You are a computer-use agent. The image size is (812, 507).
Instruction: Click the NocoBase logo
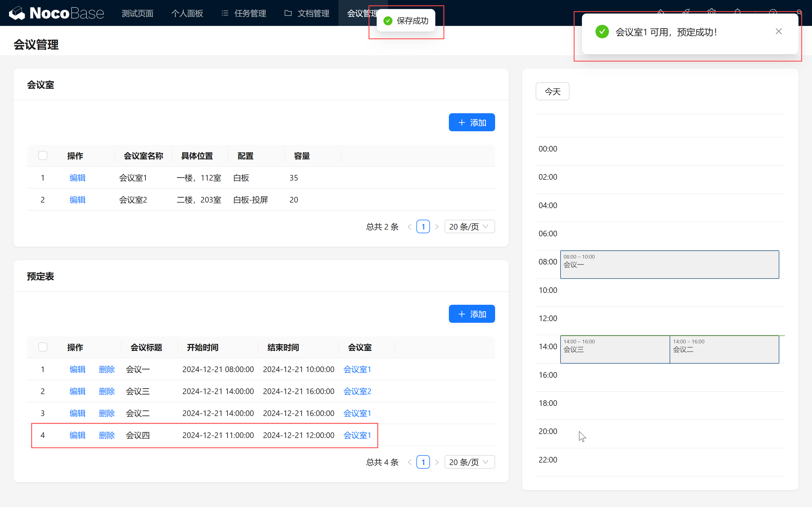(56, 13)
